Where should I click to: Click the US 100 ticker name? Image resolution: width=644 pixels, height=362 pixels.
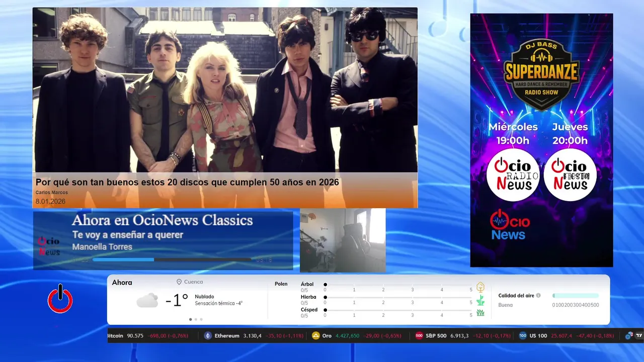[538, 336]
